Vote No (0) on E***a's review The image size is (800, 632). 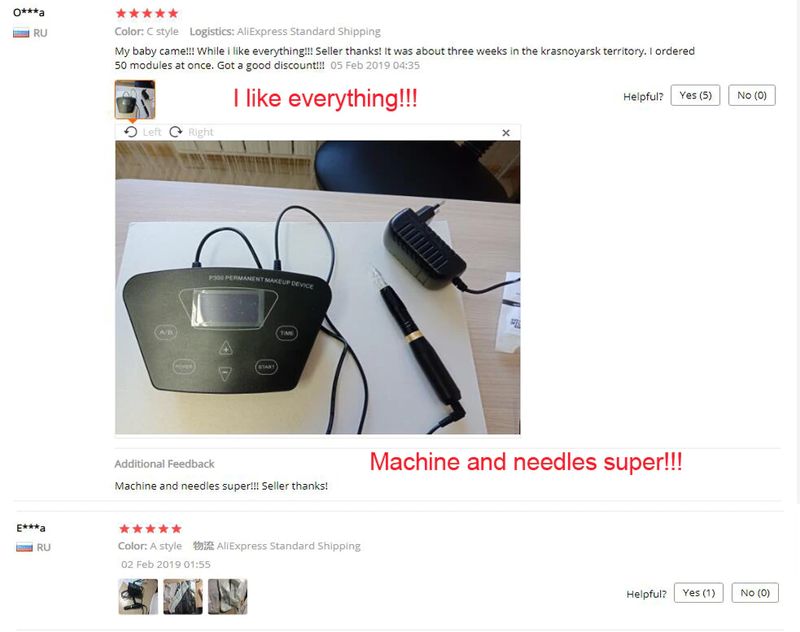click(755, 593)
